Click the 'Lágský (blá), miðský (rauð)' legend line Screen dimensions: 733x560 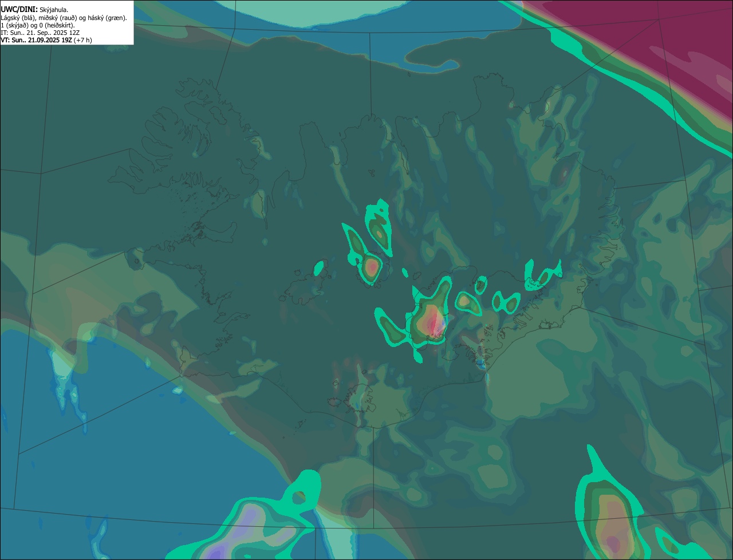[x=64, y=18]
